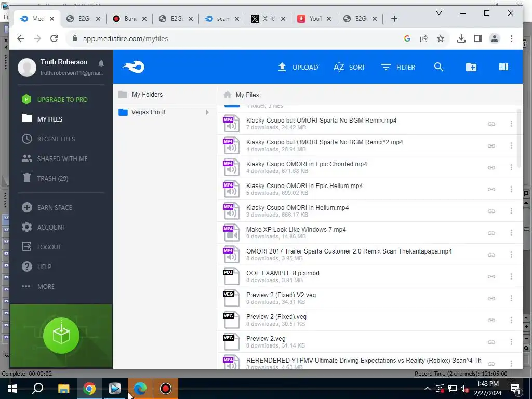Screen dimensions: 532x399
Task: Click the green download box icon
Action: [x=61, y=336]
